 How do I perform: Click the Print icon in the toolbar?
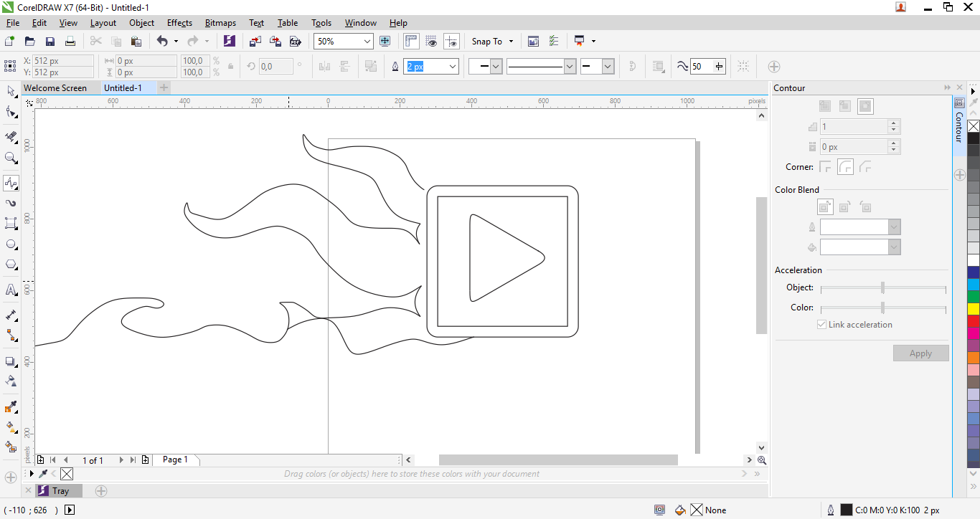point(70,42)
